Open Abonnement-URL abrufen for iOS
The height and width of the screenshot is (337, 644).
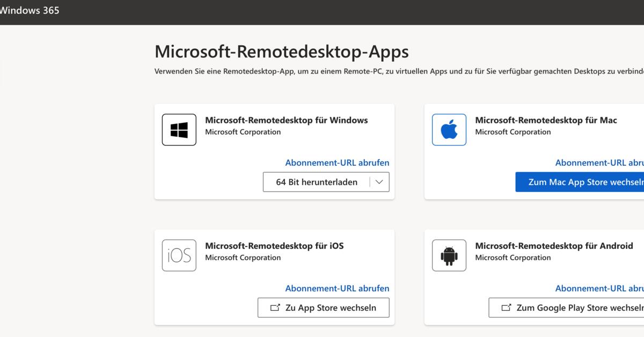(338, 288)
